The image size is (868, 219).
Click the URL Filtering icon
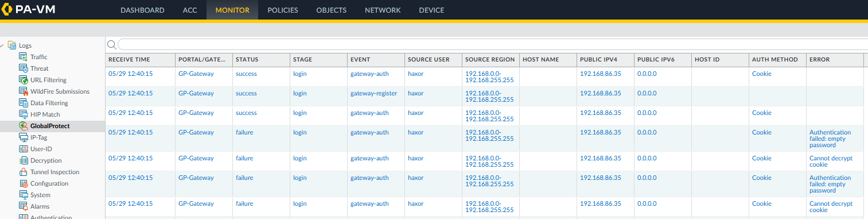(x=24, y=80)
